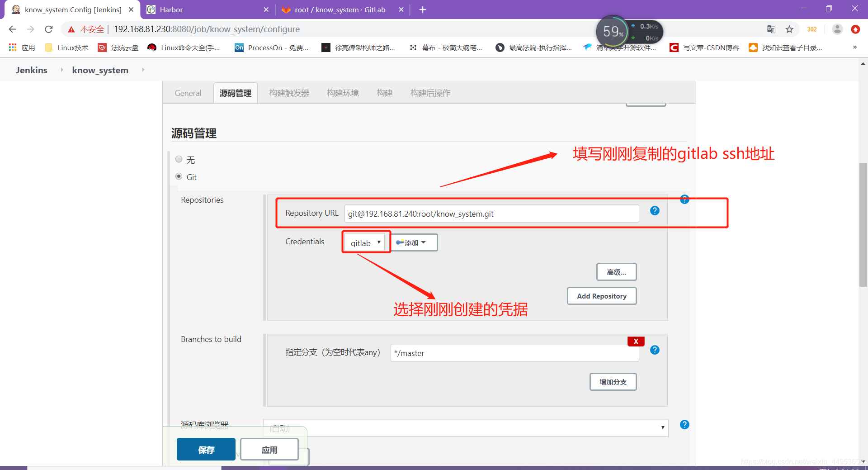This screenshot has height=470, width=868.
Task: Open the 幕布 bookmark
Action: pyautogui.click(x=446, y=47)
